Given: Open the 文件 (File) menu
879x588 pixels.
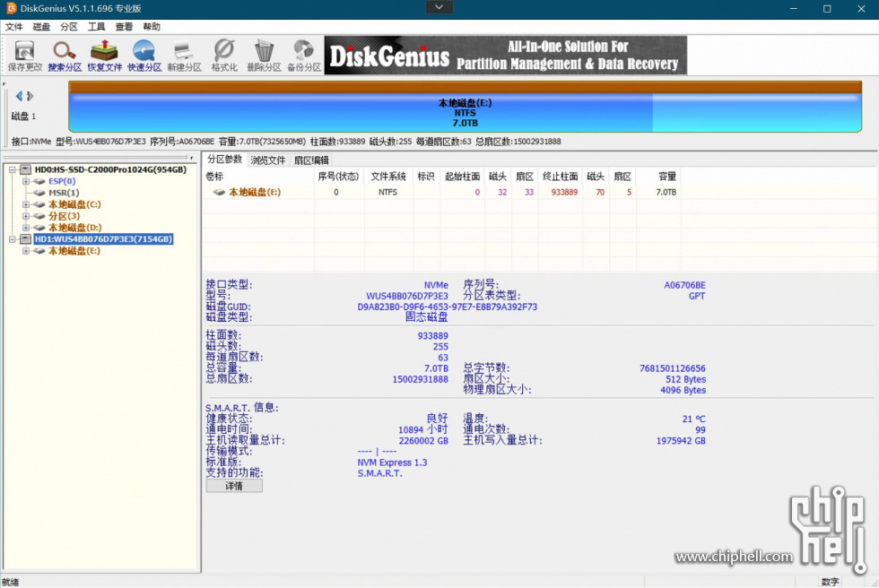Looking at the screenshot, I should (14, 27).
